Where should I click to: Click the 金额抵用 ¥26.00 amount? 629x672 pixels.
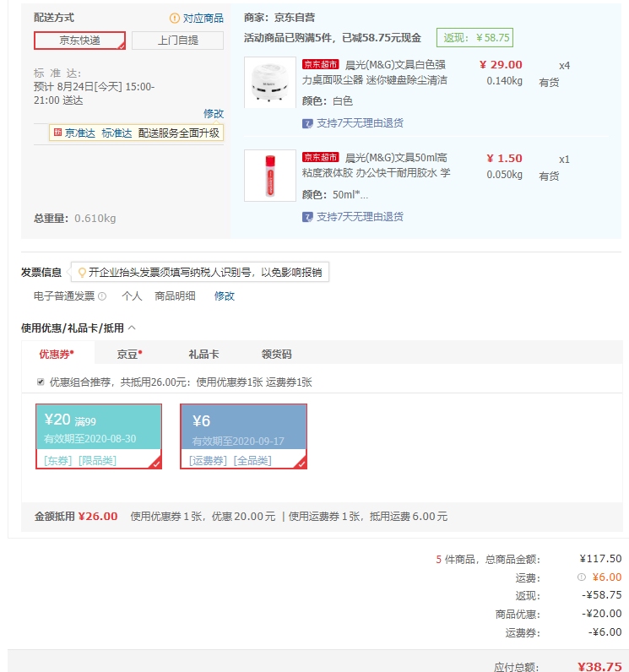click(98, 517)
